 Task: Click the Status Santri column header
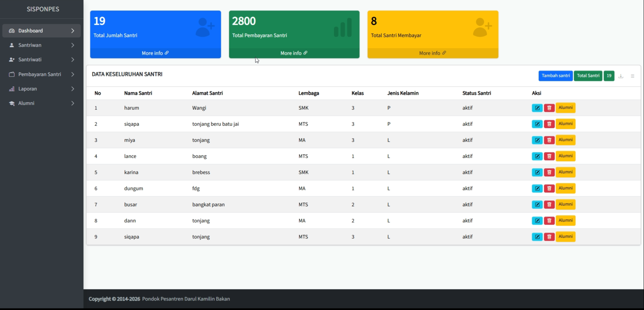[x=477, y=93]
